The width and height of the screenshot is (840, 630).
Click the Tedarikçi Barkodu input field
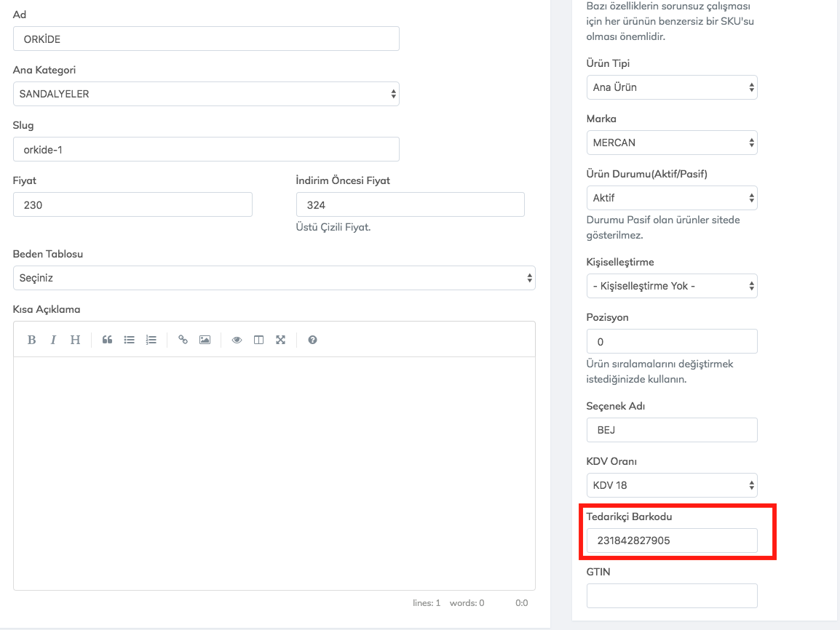click(671, 541)
